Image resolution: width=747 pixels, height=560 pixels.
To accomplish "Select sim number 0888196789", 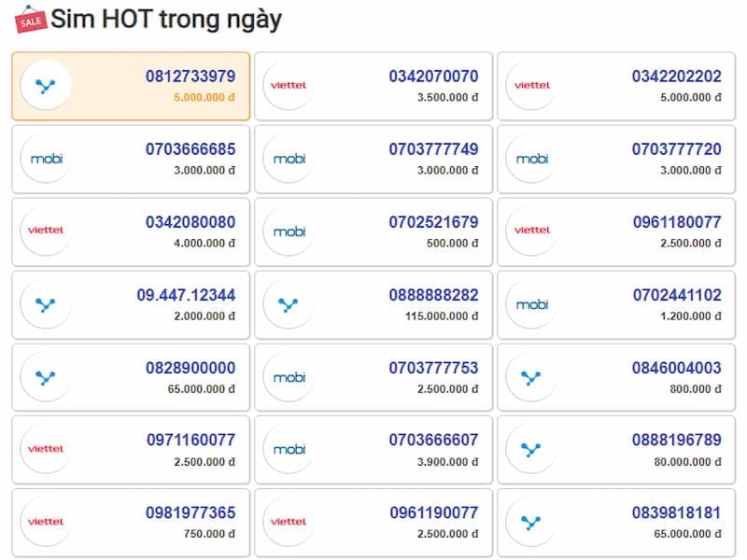I will tap(676, 440).
